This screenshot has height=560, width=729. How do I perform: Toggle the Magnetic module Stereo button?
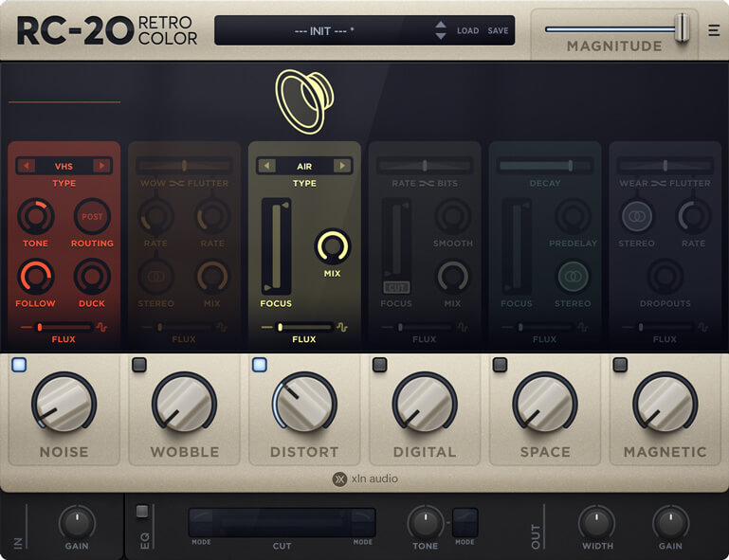637,216
